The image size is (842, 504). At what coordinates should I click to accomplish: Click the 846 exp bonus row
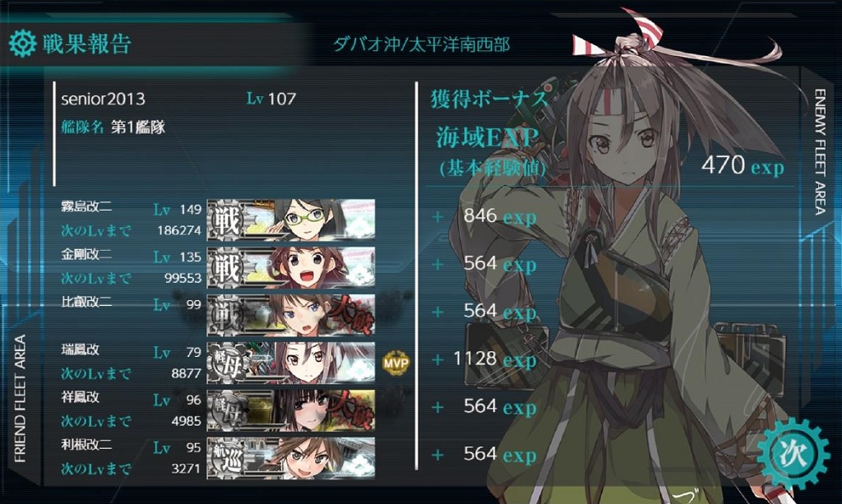[485, 216]
